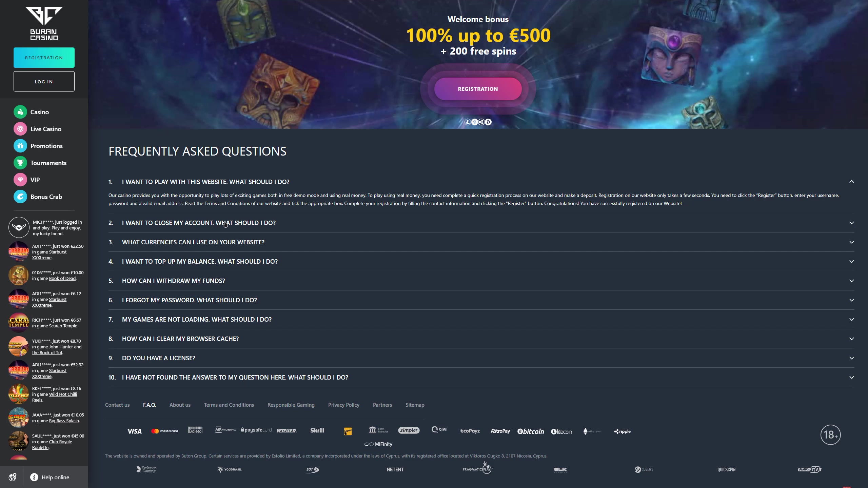868x488 pixels.
Task: Expand 'What currencies can I use' question
Action: (x=851, y=242)
